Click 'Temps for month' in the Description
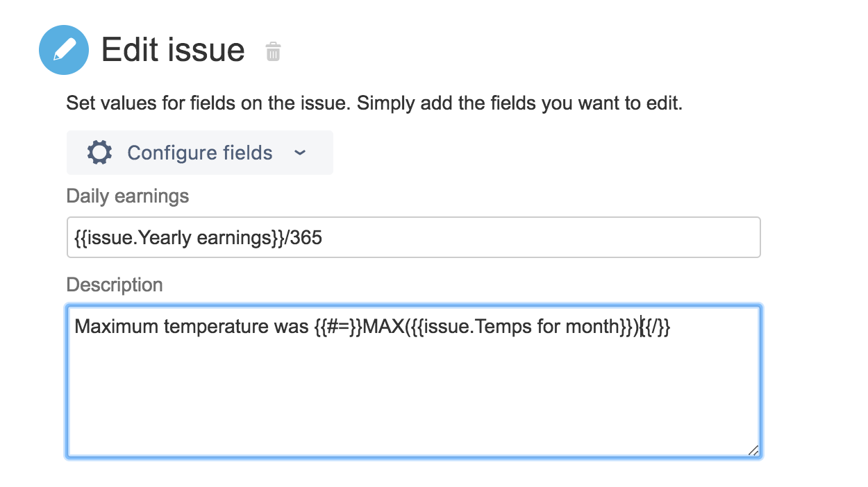868x487 pixels. 543,326
